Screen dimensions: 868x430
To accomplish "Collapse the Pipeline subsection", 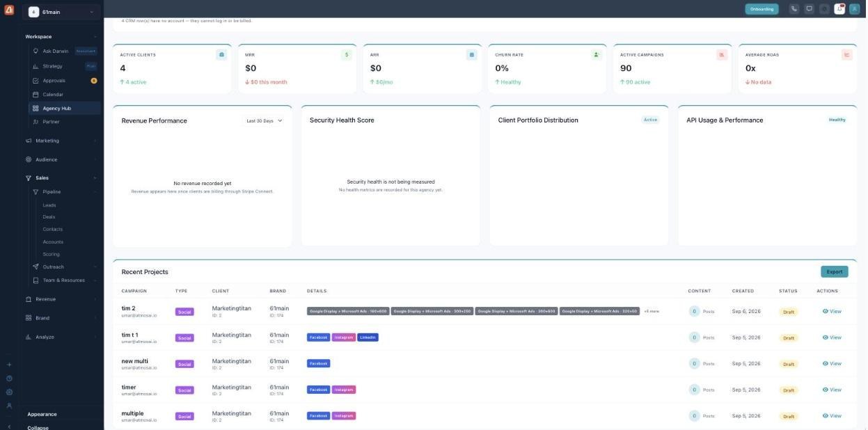I will click(x=65, y=191).
